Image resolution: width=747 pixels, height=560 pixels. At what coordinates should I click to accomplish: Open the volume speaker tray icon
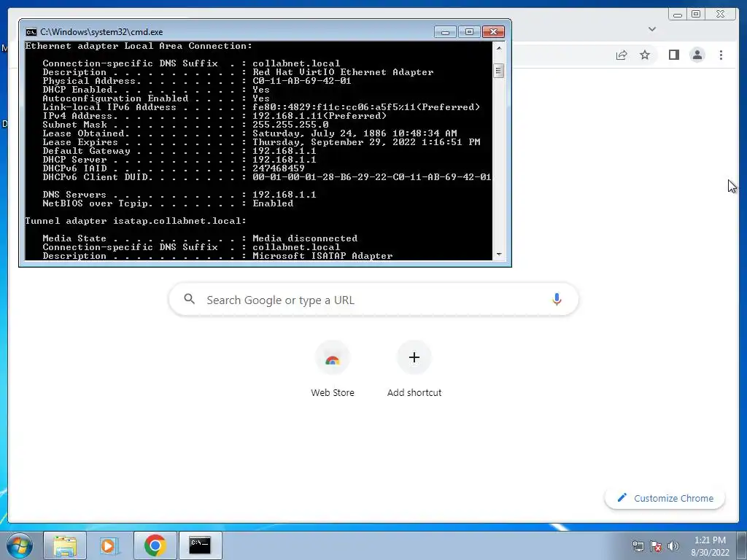pos(673,546)
